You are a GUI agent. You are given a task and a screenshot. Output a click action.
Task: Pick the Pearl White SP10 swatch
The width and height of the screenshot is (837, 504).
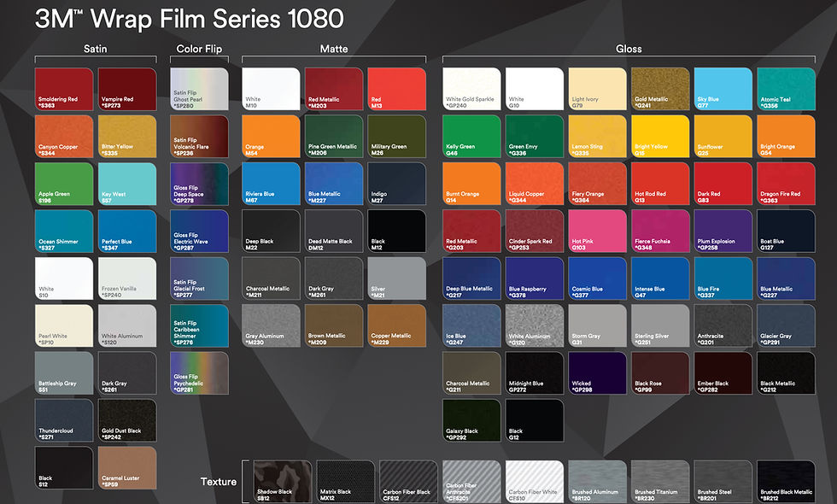coord(64,325)
